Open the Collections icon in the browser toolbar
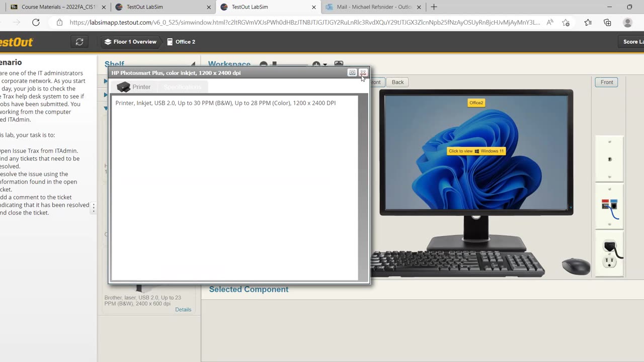The width and height of the screenshot is (644, 362). click(607, 22)
